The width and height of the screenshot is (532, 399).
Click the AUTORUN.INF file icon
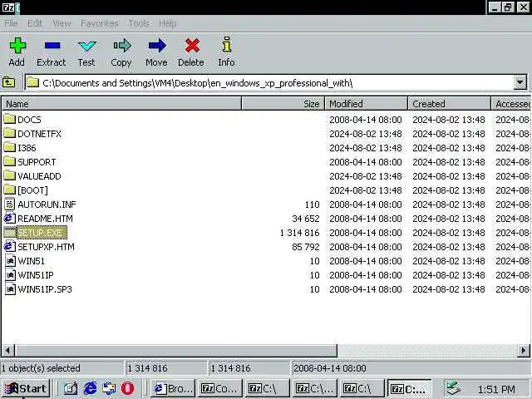pos(10,204)
